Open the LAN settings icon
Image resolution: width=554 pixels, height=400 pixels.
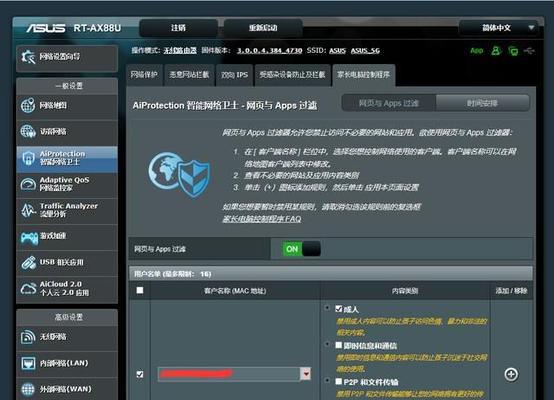28,363
